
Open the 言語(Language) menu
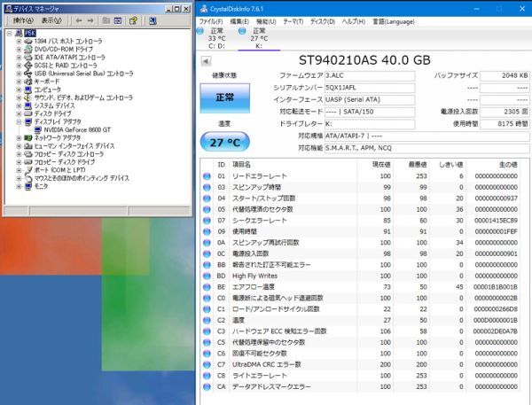(394, 21)
